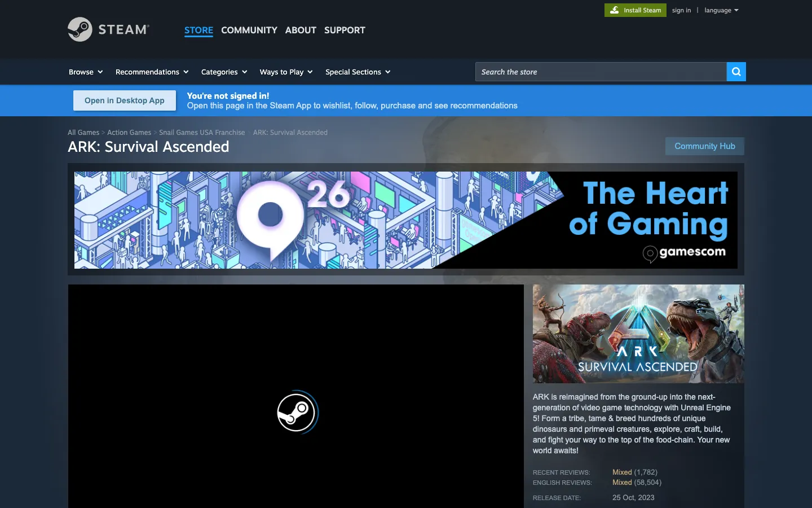Click the ARK game description paragraph
Screen dimensions: 812x508
(632, 424)
